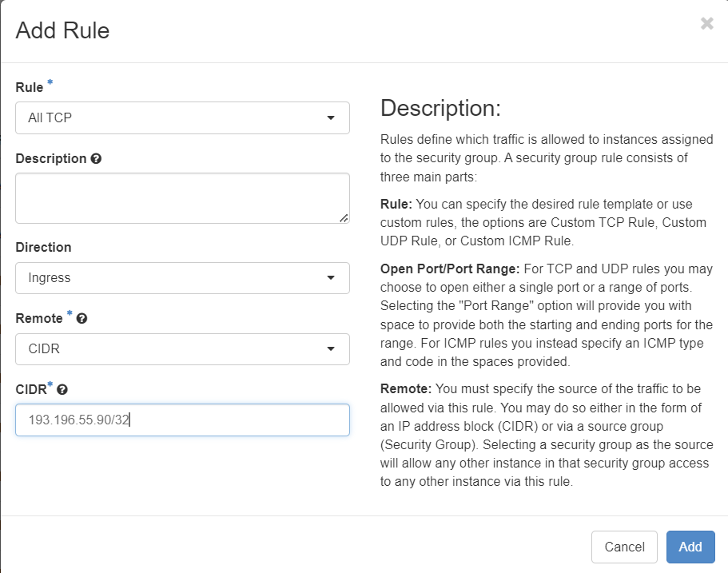This screenshot has width=728, height=573.
Task: Click question mark icon next to CIDR
Action: point(62,390)
